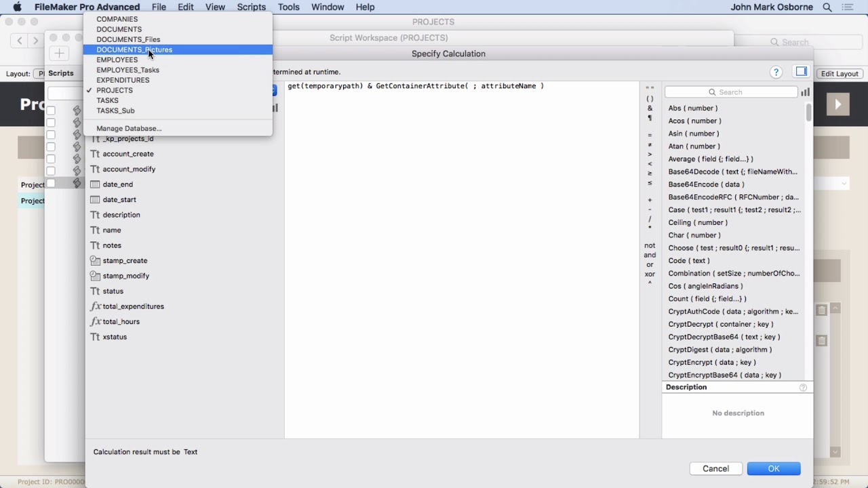
Task: Insert parentheses operator
Action: (x=650, y=99)
